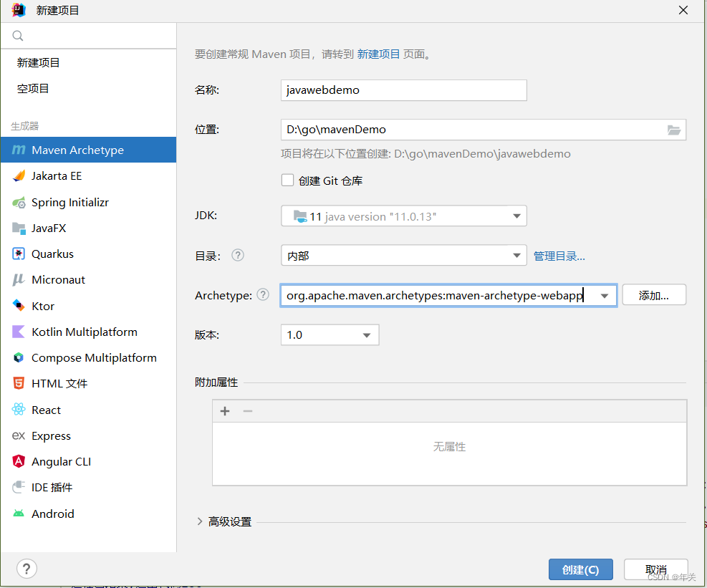Viewport: 707px width, 588px height.
Task: Open help via bottom question mark button
Action: 27,569
